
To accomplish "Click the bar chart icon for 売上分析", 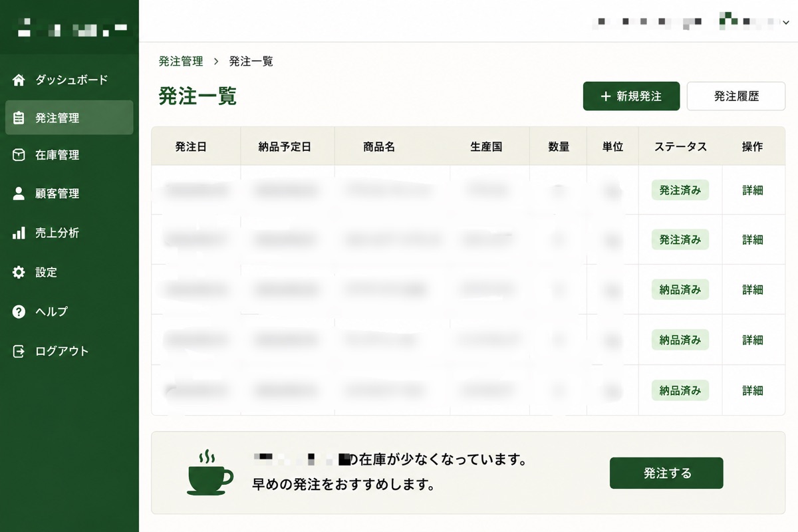I will pyautogui.click(x=19, y=233).
